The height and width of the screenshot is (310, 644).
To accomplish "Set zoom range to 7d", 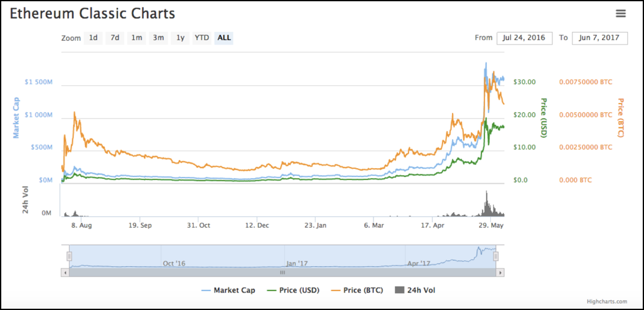I will coord(115,38).
